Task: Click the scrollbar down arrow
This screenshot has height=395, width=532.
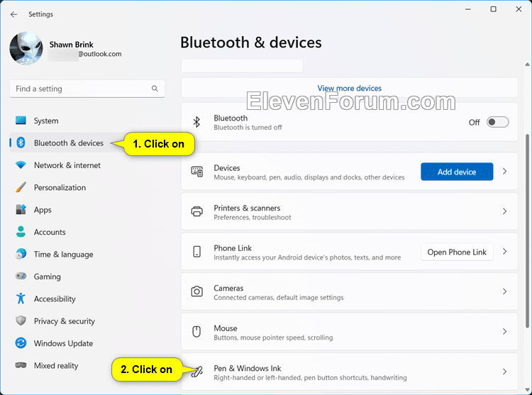Action: [527, 389]
